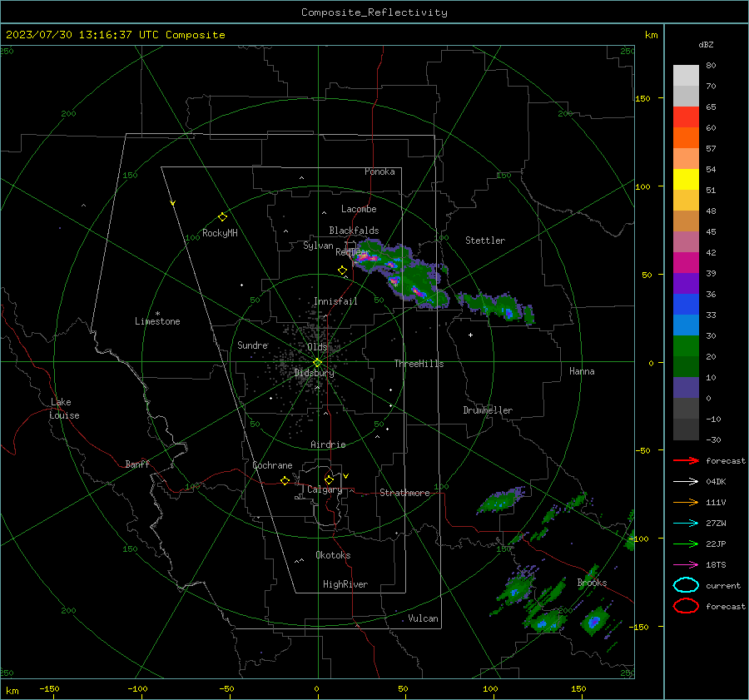Viewport: 749px width, 700px height.
Task: Click the intense storm core east of RedDeer
Action: [x=366, y=259]
